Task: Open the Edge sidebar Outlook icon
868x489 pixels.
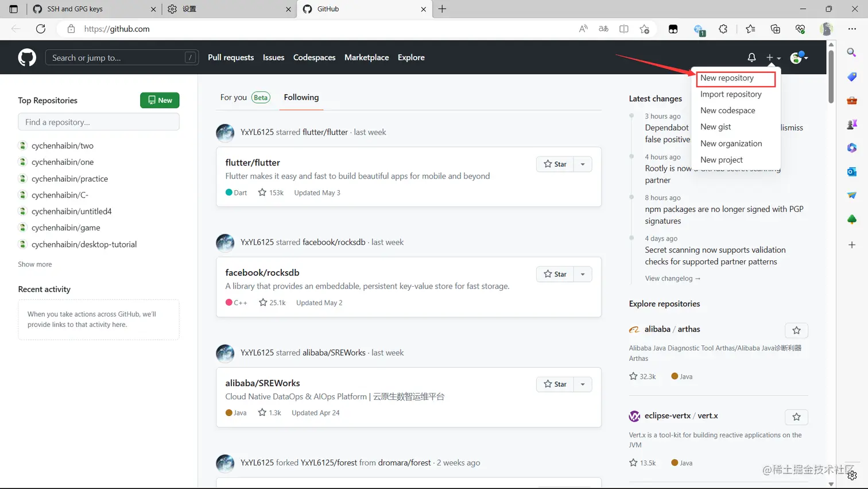Action: point(852,171)
